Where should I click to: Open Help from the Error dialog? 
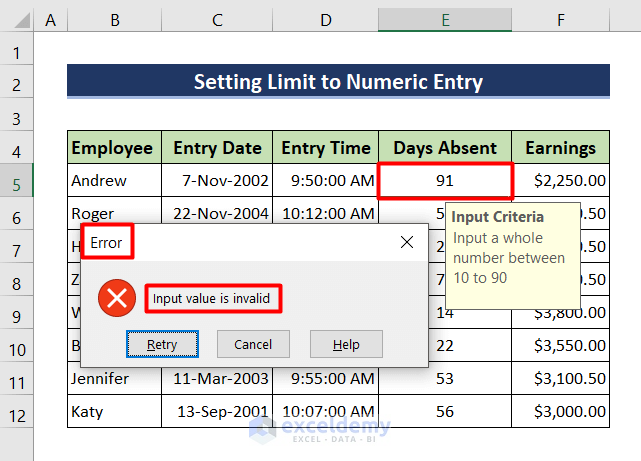(x=346, y=344)
